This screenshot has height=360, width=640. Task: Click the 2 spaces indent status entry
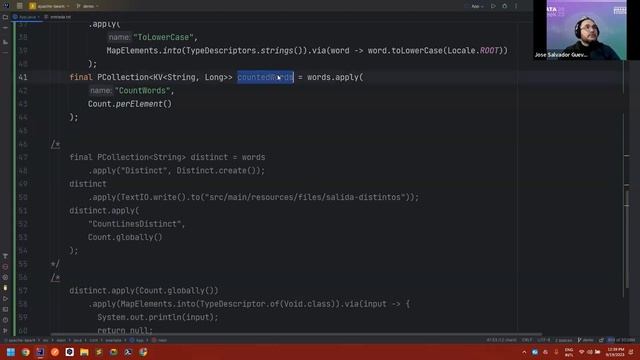[x=563, y=340]
